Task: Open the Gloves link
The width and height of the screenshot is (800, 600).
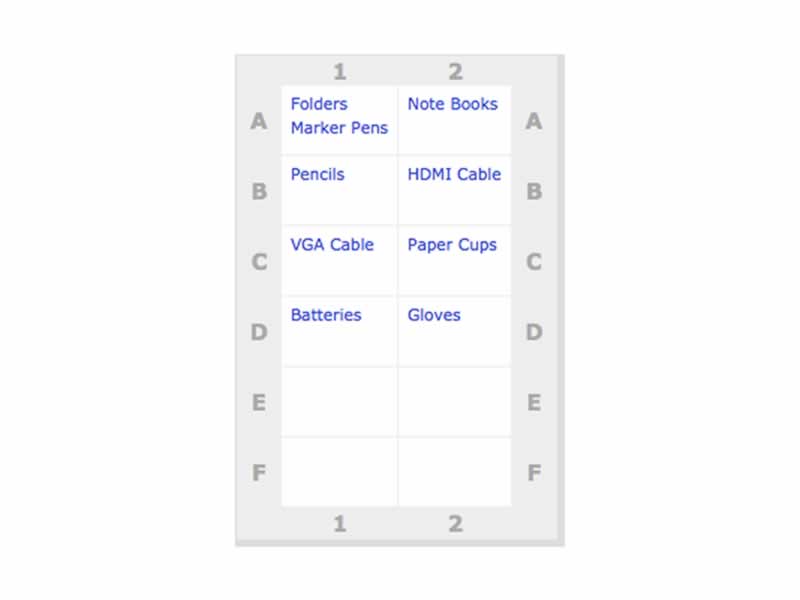Action: pyautogui.click(x=434, y=315)
